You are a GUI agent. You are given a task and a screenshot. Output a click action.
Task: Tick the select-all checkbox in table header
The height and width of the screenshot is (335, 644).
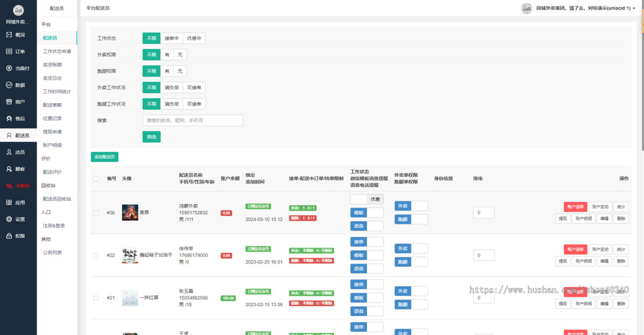click(96, 179)
